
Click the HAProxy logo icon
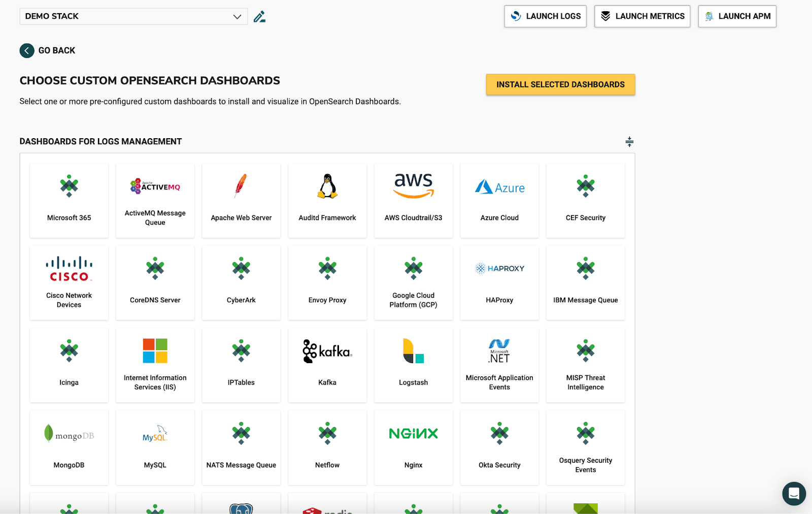(x=499, y=268)
